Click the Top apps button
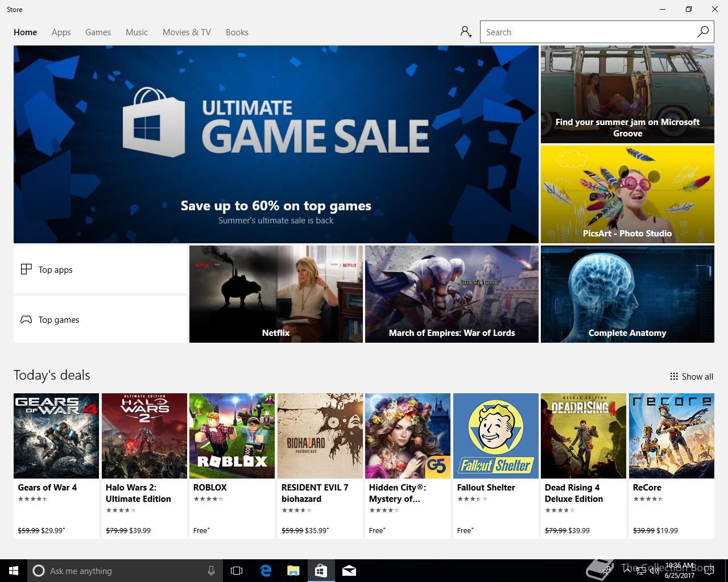Screen dimensions: 728x582 [100, 269]
